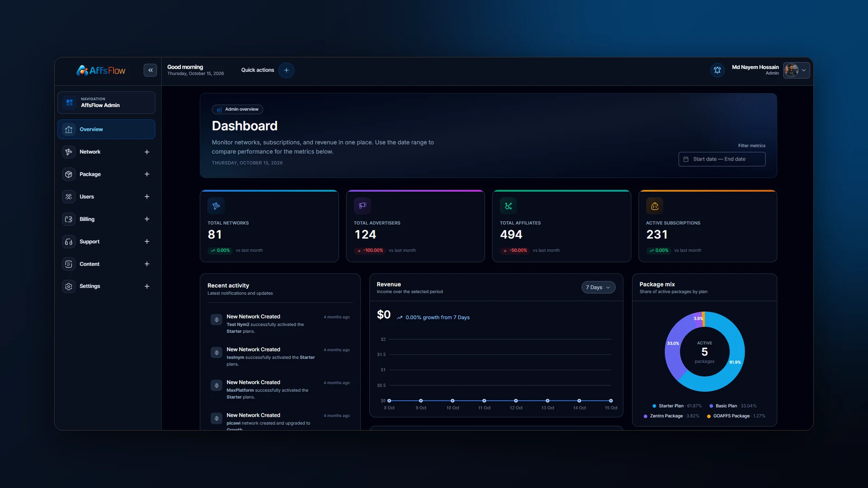Click the Support headset icon
This screenshot has width=868, height=488.
[x=69, y=241]
